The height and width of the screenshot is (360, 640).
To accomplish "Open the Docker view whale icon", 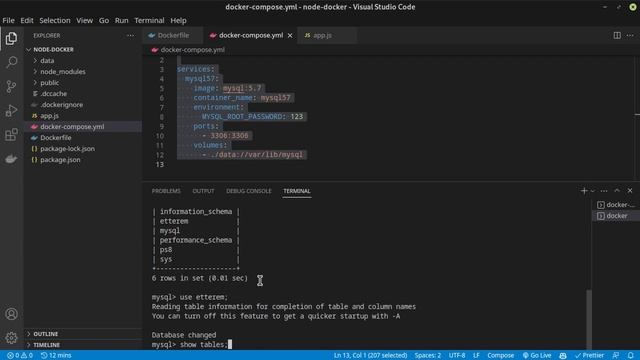I will coord(11,158).
